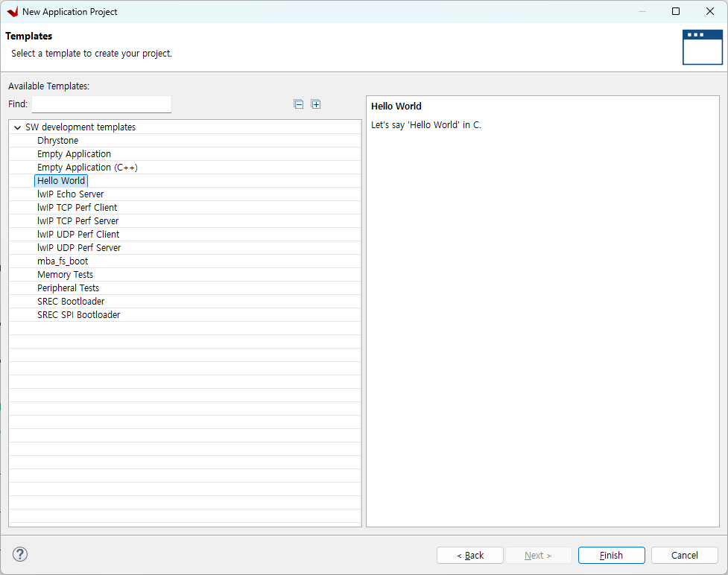
Task: Go Back to the previous page
Action: pos(469,555)
